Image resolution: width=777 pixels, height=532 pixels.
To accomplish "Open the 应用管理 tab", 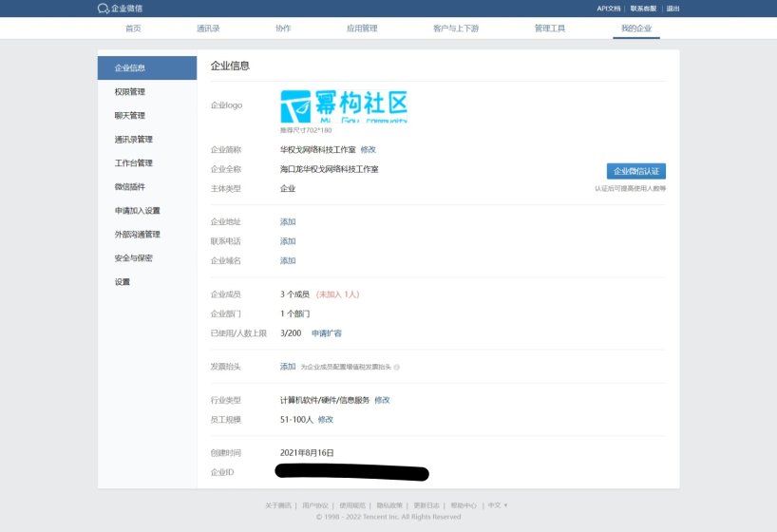I will (x=362, y=28).
